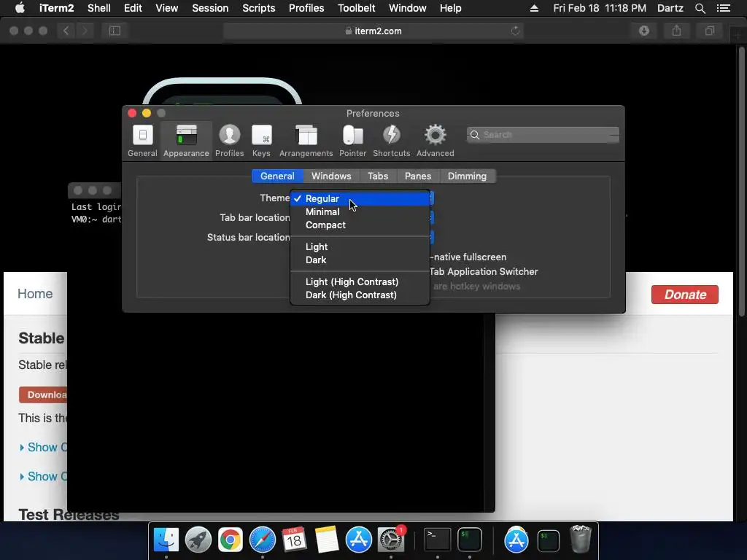This screenshot has height=560, width=747.
Task: Toggle Safari sidebar icon
Action: 115,31
